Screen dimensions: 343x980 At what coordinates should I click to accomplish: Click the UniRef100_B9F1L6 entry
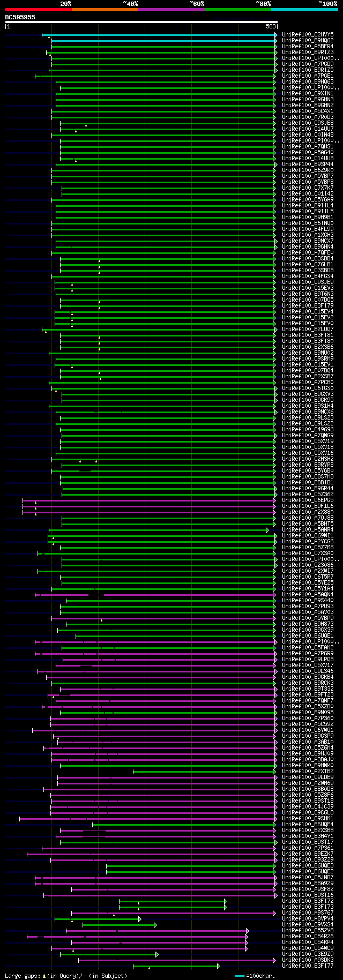[308, 506]
